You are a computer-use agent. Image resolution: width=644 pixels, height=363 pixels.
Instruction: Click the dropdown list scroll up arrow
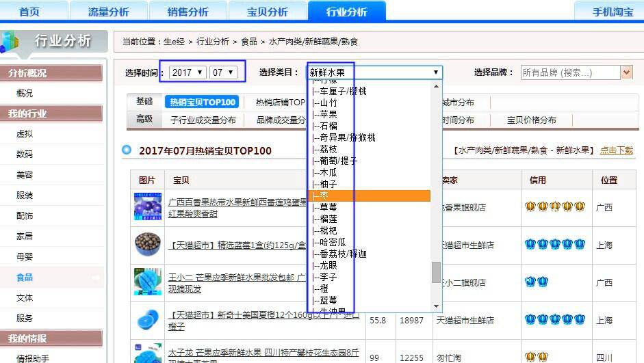click(436, 86)
